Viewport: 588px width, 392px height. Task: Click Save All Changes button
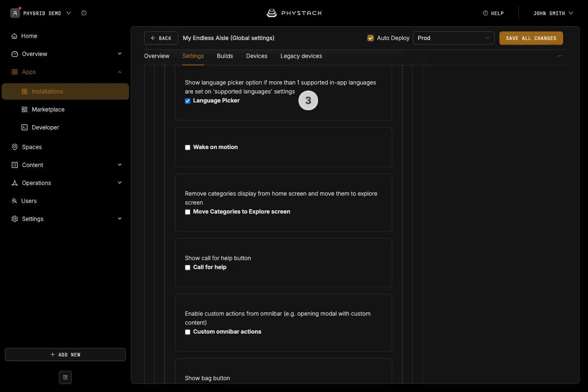[x=531, y=38]
